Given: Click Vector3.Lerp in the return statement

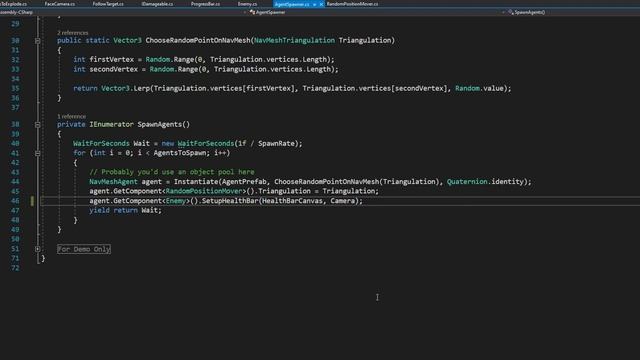Looking at the screenshot, I should tap(126, 89).
